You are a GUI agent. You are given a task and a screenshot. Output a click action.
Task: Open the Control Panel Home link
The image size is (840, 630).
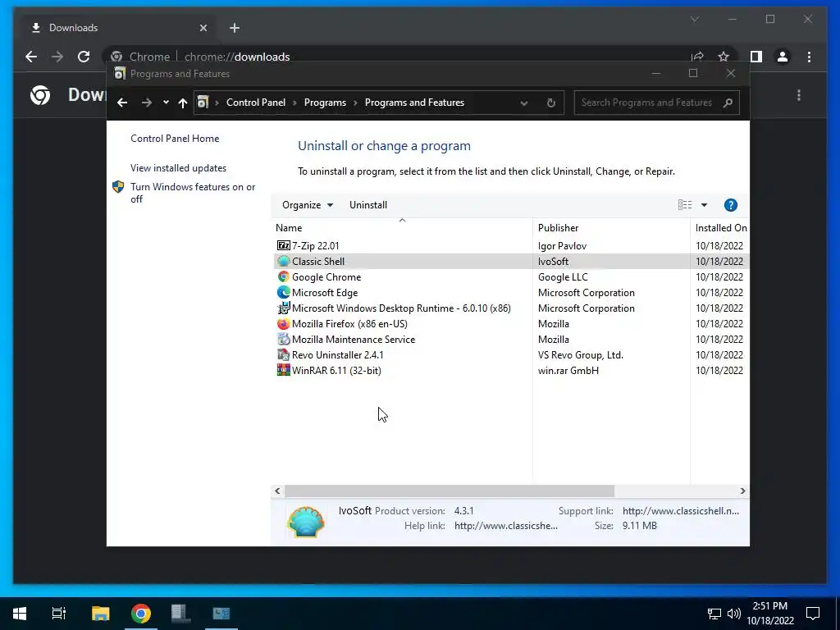point(175,138)
